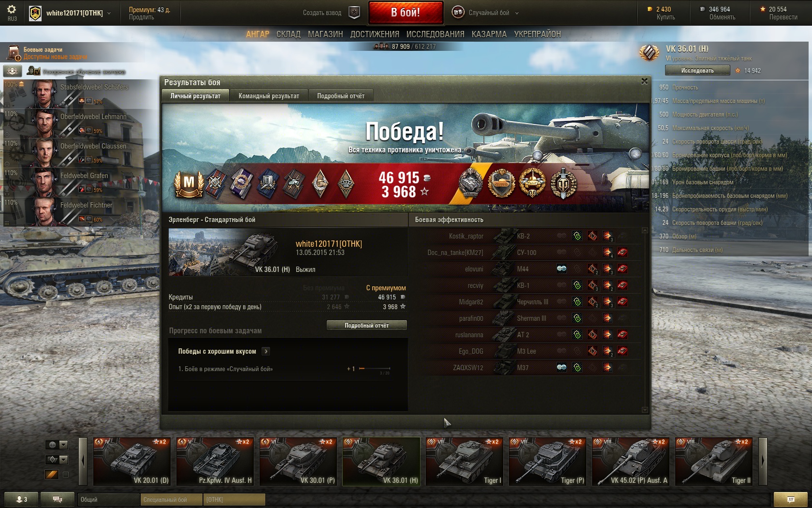Click the battle missions icon

point(13,53)
